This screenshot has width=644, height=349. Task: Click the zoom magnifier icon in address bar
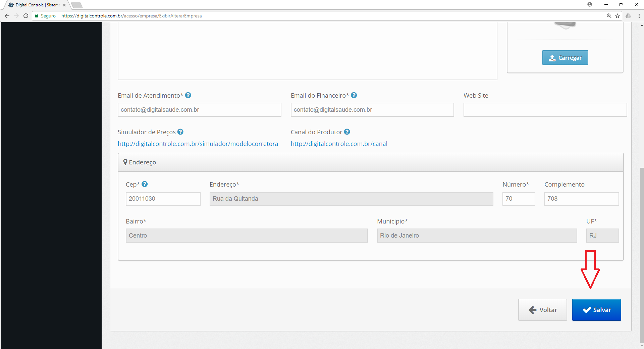pos(609,16)
